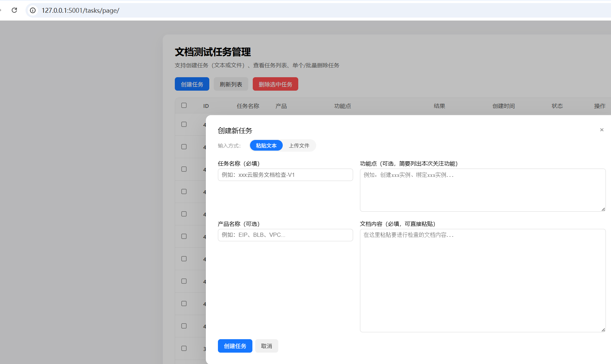Viewport: 611px width, 364px height.
Task: Tick the select-all checkbox in the table header
Action: (x=184, y=105)
